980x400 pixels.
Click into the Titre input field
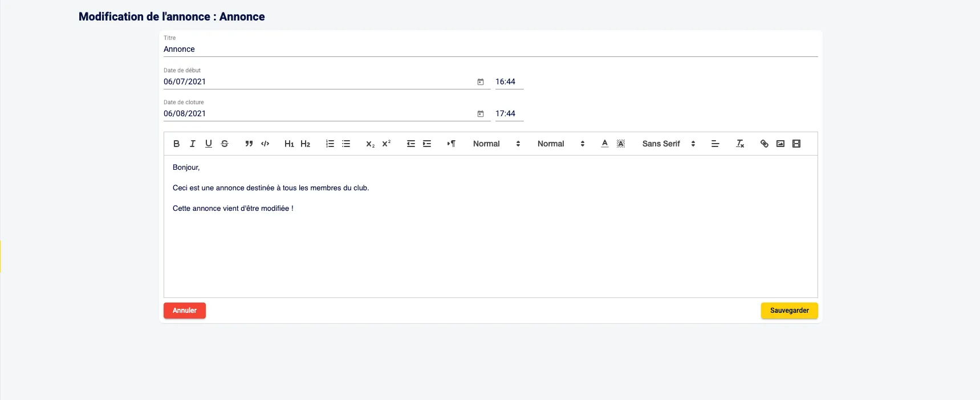pyautogui.click(x=490, y=49)
